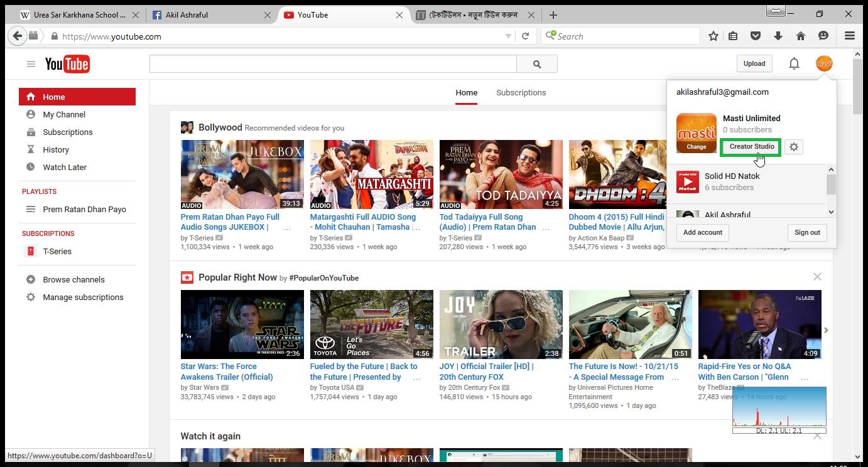868x467 pixels.
Task: Open the #PopularOnYouTube channel link
Action: [x=324, y=278]
